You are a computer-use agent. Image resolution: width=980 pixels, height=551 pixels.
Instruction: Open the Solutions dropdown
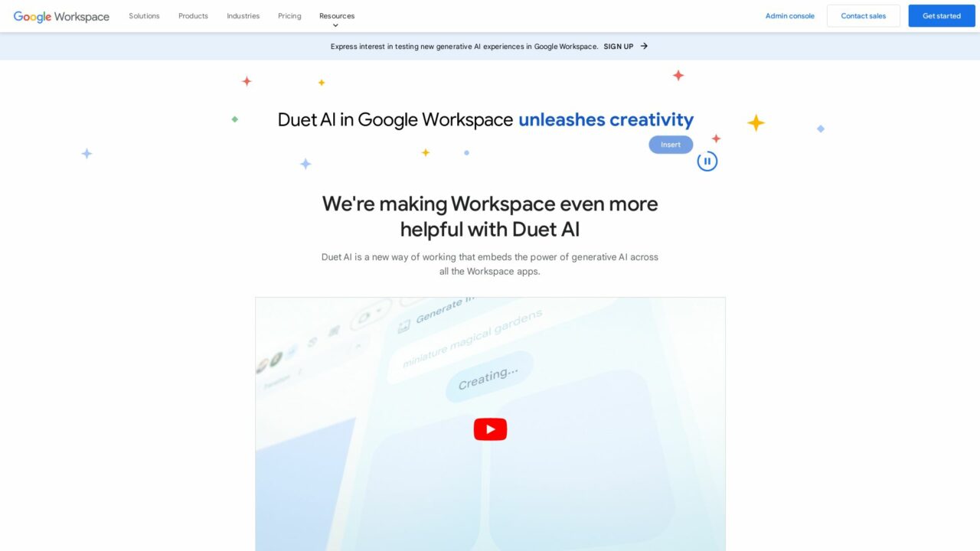pyautogui.click(x=144, y=15)
